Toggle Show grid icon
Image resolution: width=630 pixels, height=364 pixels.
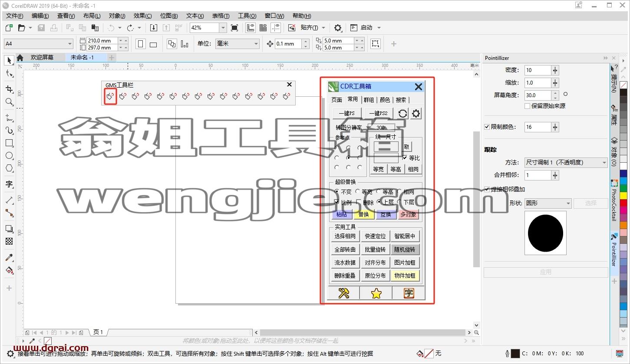pos(263,28)
